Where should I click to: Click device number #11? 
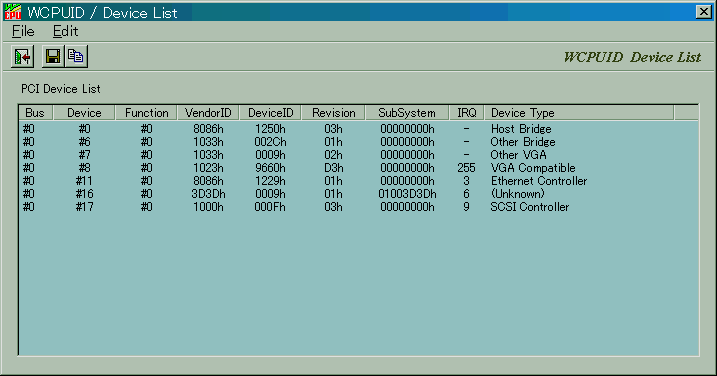tap(84, 181)
